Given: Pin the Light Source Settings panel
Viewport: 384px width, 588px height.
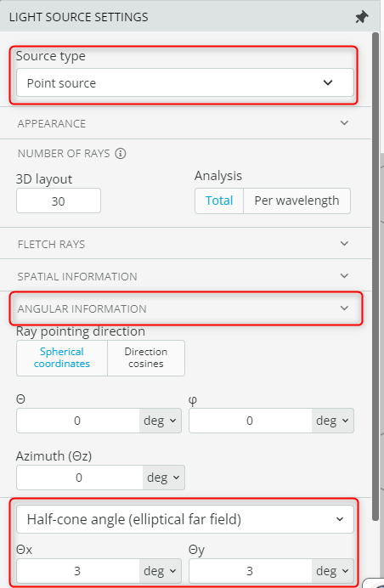Looking at the screenshot, I should click(x=362, y=17).
